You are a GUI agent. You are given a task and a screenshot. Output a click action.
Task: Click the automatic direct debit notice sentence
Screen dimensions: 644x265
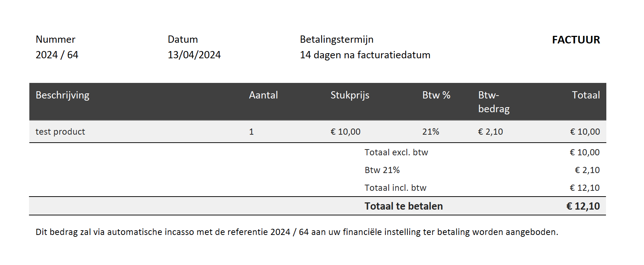pos(297,232)
